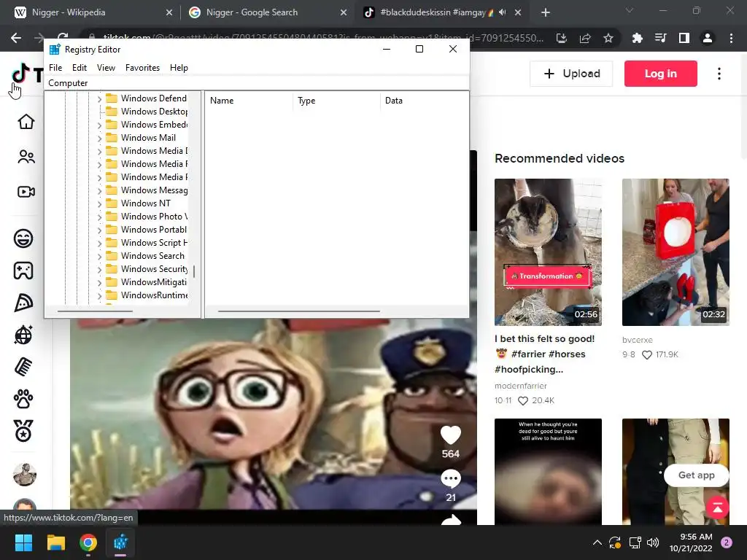The image size is (747, 560).
Task: Open File menu in Registry Editor
Action: pos(55,68)
